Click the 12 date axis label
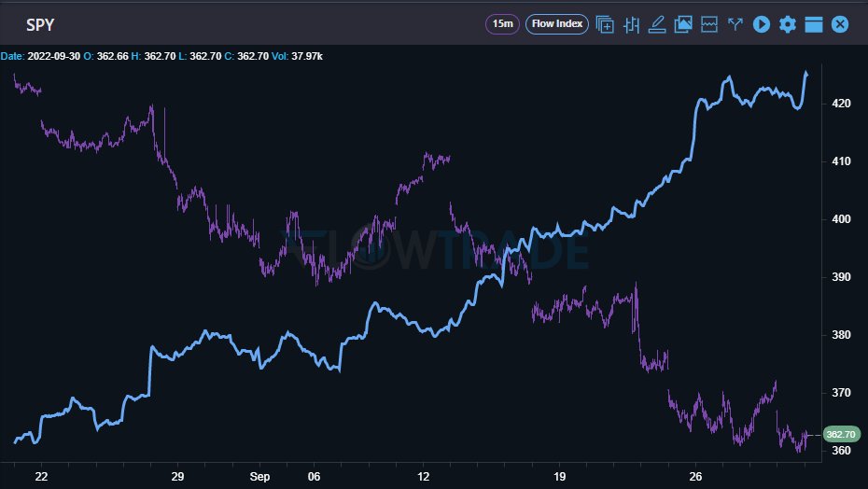This screenshot has width=868, height=489. 423,477
